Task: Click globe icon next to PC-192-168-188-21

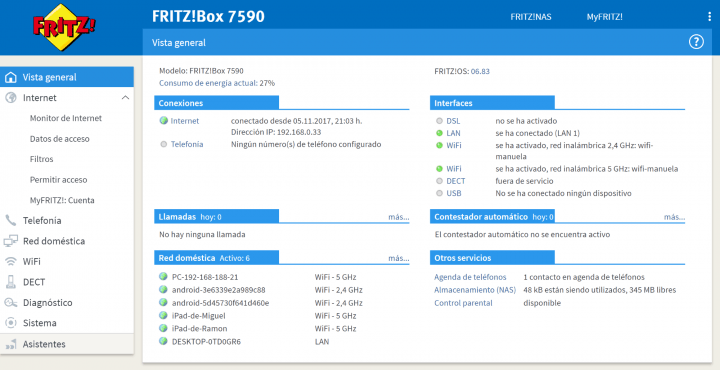Action: click(163, 276)
